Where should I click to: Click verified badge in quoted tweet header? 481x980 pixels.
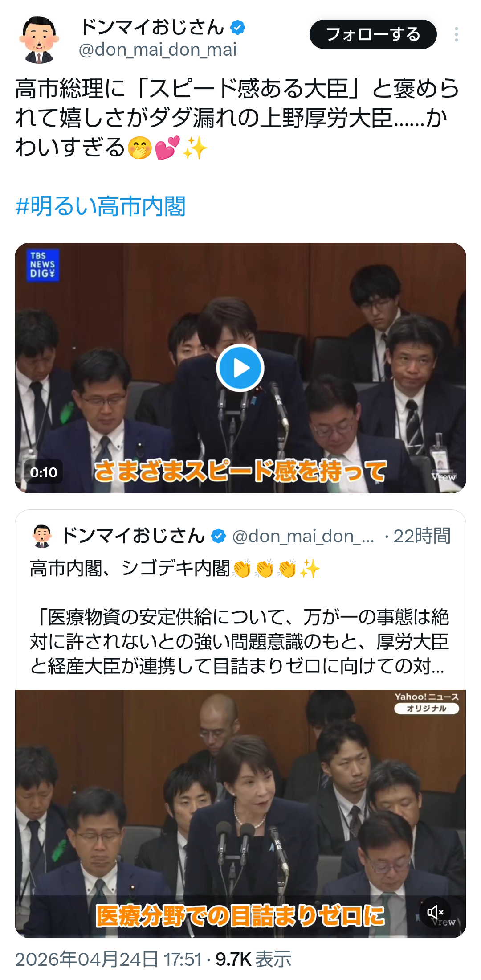click(218, 536)
